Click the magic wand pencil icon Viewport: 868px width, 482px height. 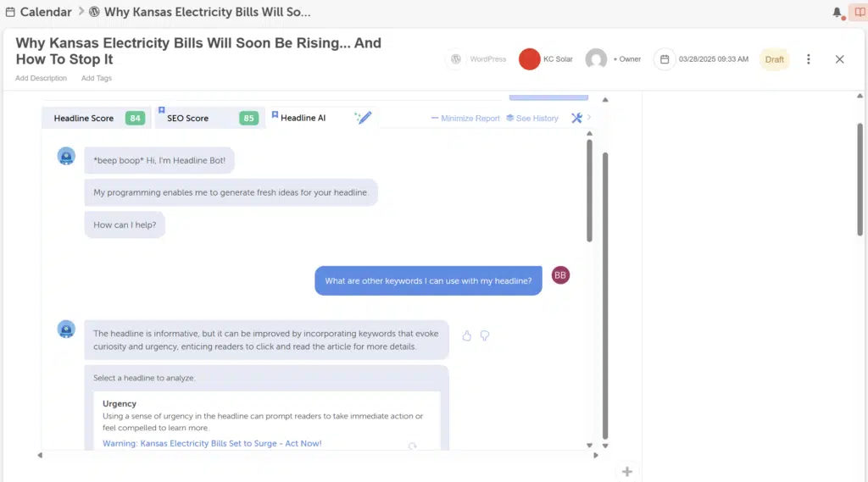[364, 118]
